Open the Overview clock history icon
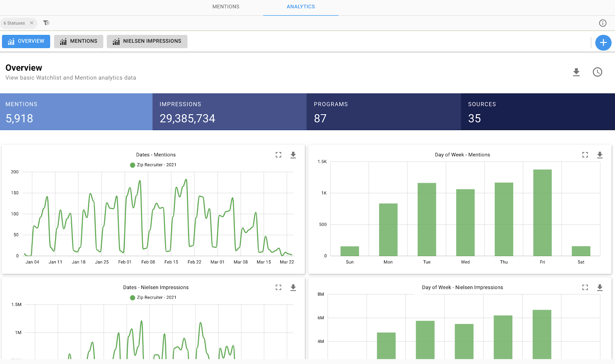 point(597,72)
